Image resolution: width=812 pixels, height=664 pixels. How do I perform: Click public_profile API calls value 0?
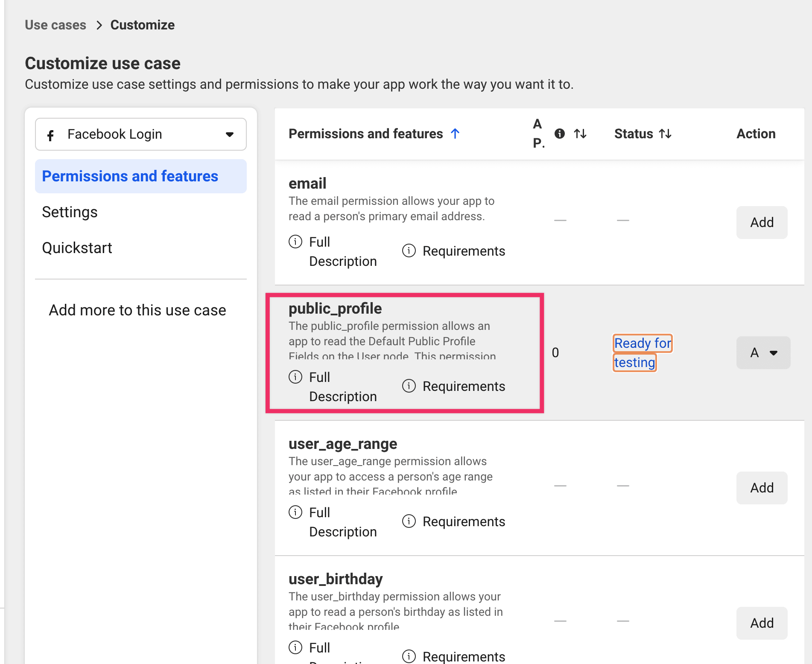tap(555, 352)
